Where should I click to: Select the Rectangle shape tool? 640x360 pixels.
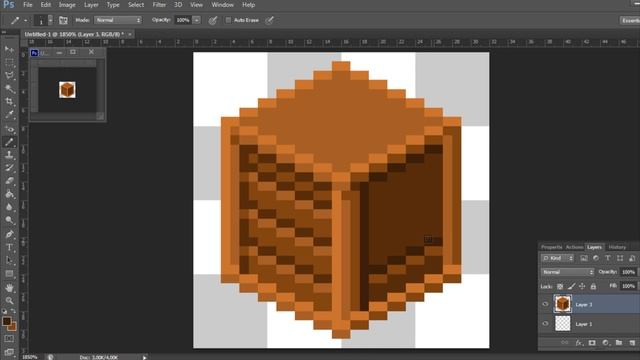[9, 273]
